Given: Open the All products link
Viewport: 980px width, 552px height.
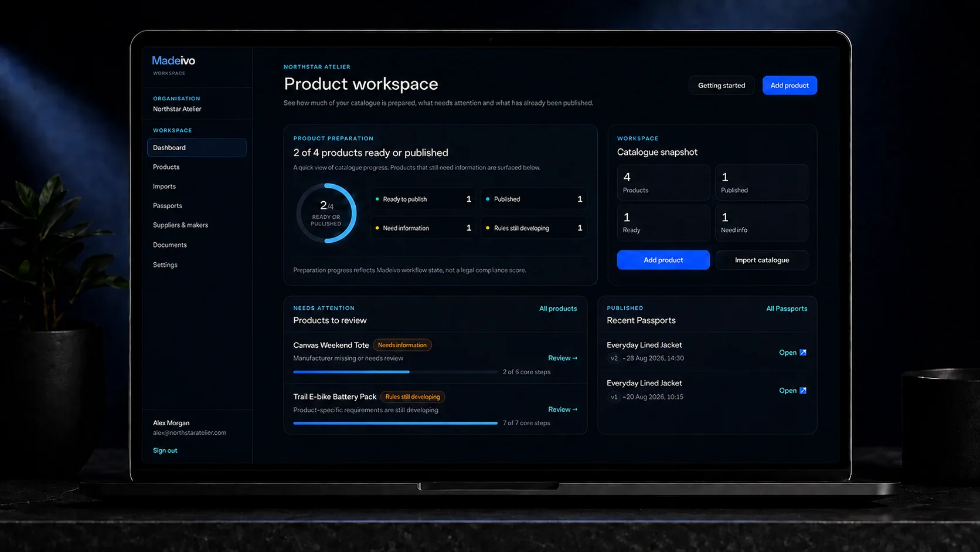Looking at the screenshot, I should 558,309.
